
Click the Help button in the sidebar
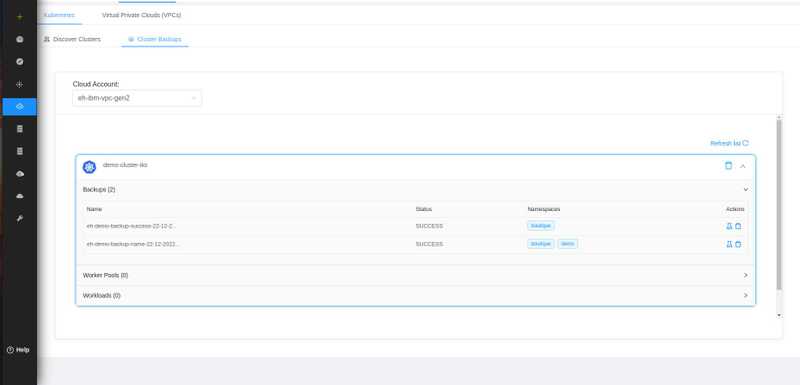(x=18, y=350)
